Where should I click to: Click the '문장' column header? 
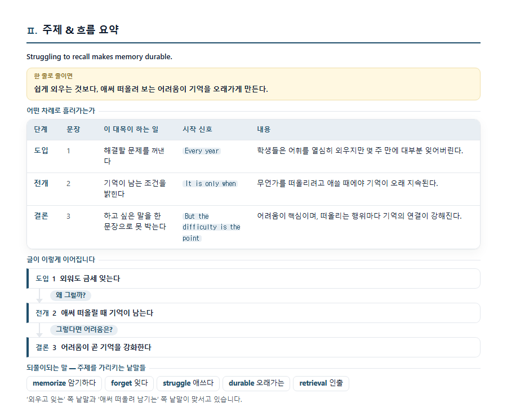click(x=73, y=130)
